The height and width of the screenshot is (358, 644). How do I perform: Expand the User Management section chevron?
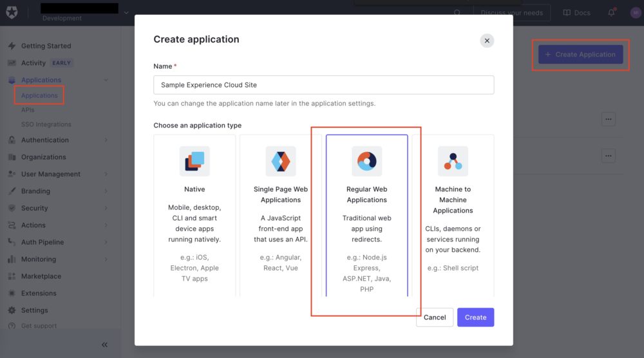[x=106, y=174]
